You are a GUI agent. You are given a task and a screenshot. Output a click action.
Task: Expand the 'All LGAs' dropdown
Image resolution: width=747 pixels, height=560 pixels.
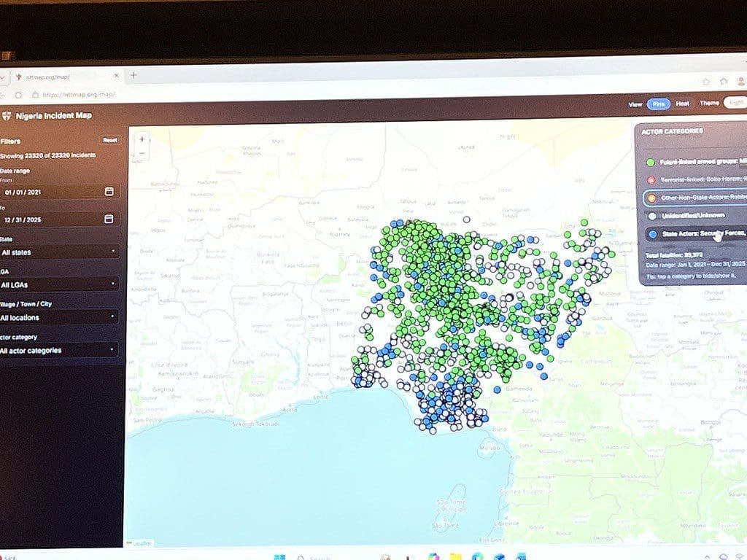(x=58, y=284)
